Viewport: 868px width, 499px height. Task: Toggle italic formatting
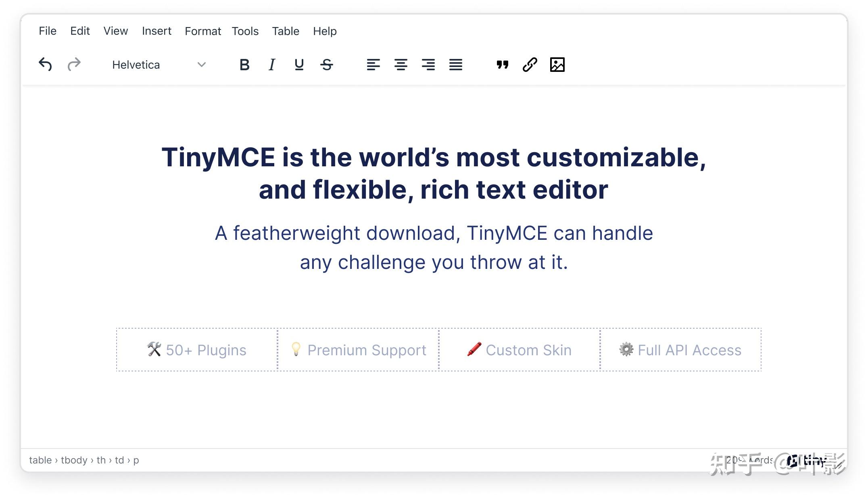point(271,65)
